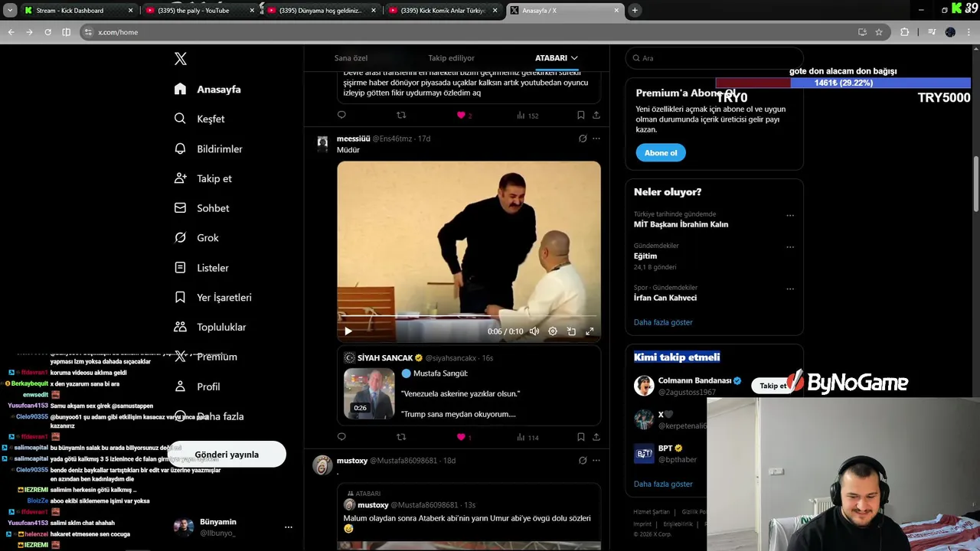
Task: Share the top post
Action: click(596, 115)
